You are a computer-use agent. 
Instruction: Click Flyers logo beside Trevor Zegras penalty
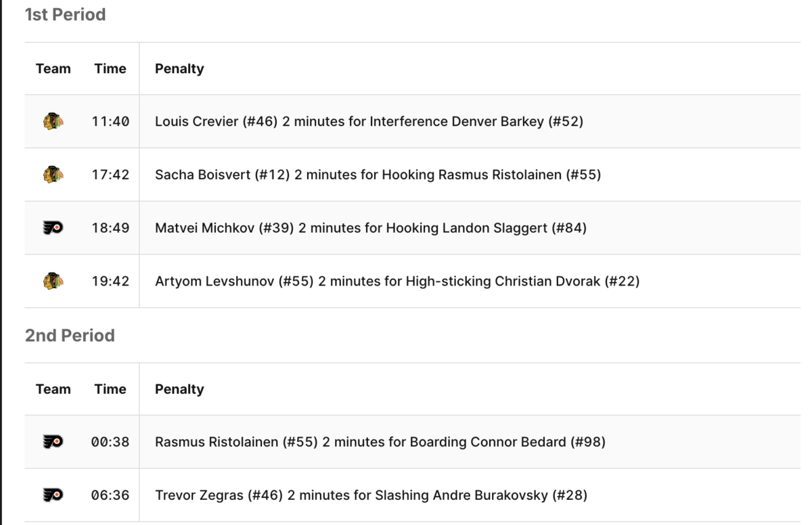pyautogui.click(x=53, y=495)
